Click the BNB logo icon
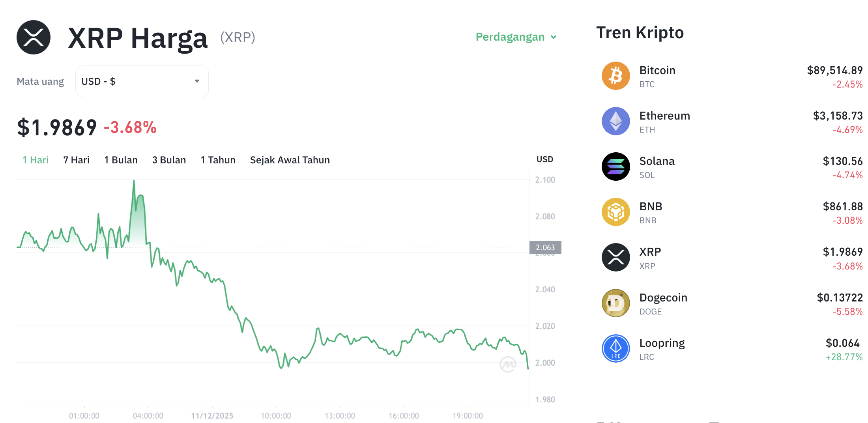This screenshot has width=868, height=423. tap(615, 211)
